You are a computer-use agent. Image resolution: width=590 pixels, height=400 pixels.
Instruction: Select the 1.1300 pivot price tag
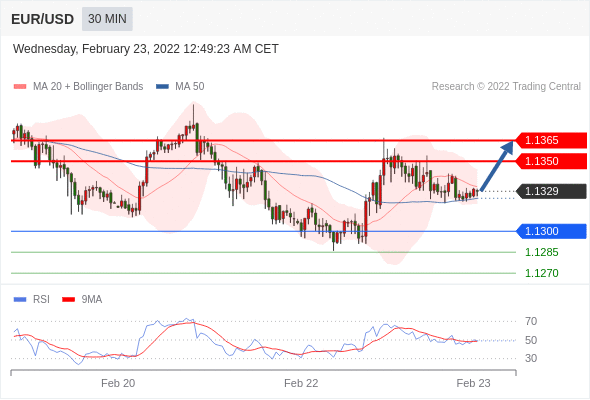(551, 231)
